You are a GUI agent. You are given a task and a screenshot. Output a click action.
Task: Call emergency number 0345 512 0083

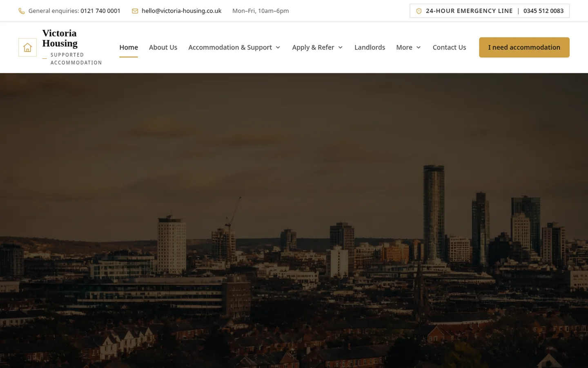(x=543, y=11)
